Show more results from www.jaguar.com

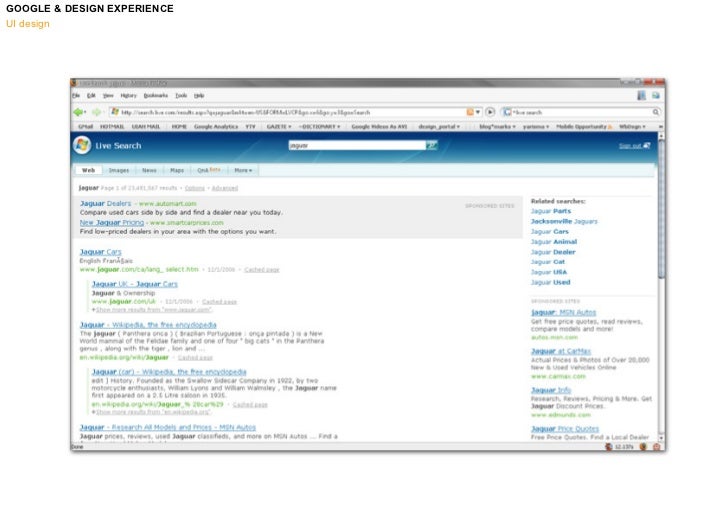pos(152,309)
